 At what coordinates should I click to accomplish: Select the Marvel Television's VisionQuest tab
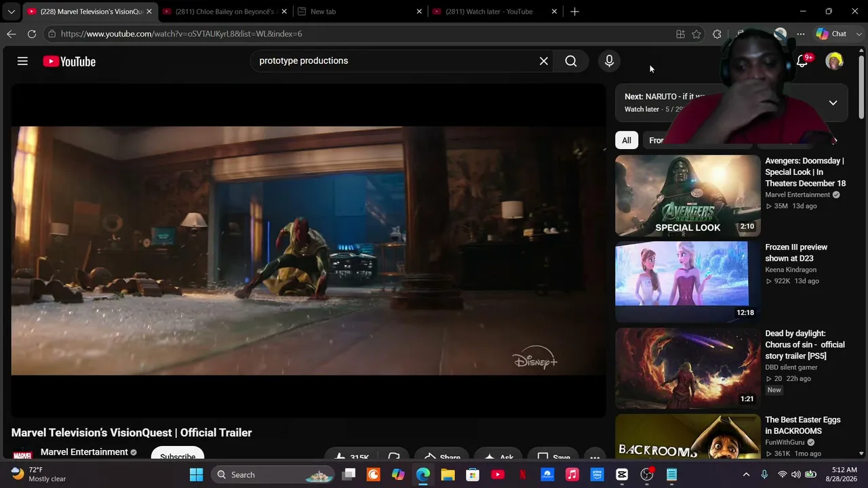[90, 12]
